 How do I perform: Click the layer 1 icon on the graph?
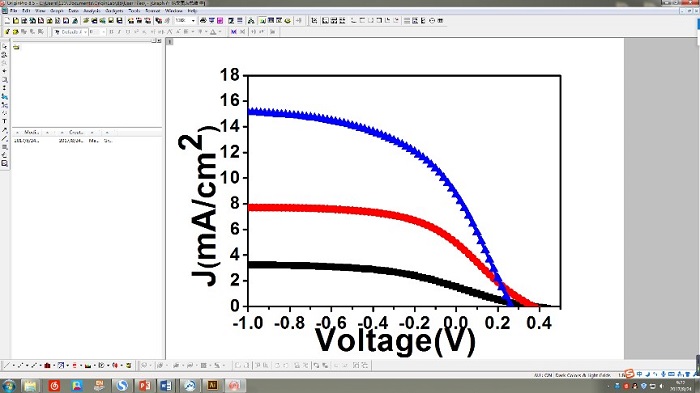(170, 42)
